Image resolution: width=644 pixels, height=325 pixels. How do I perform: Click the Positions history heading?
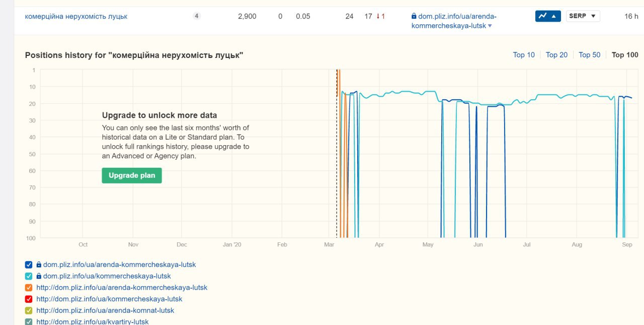[134, 55]
